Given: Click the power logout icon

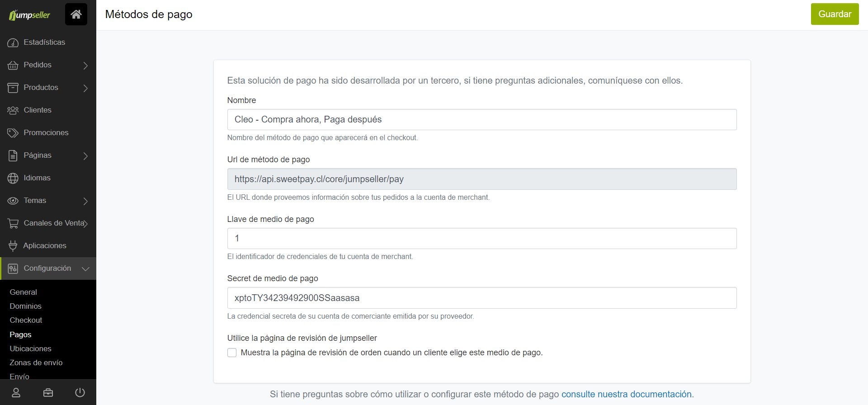Looking at the screenshot, I should pyautogui.click(x=80, y=392).
